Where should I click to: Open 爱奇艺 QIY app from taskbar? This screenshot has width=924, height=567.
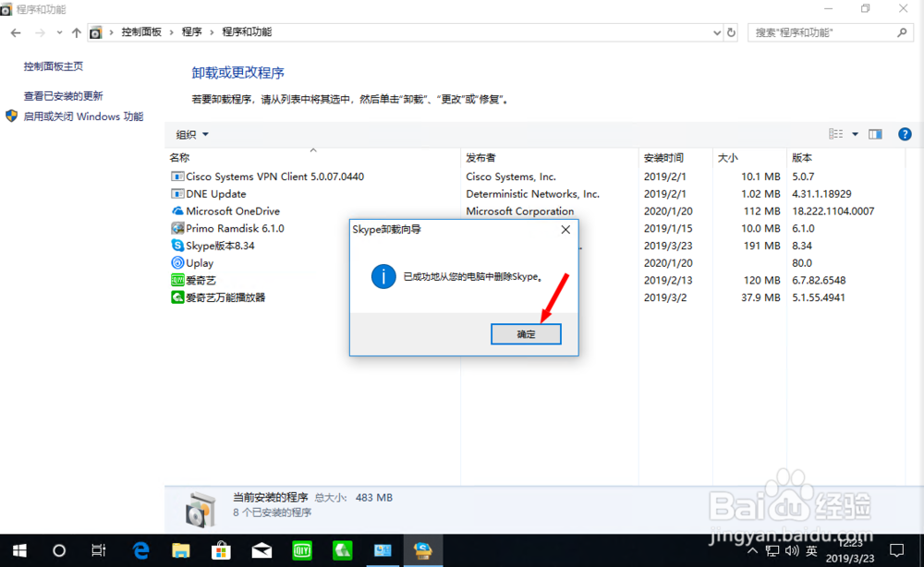tap(302, 550)
